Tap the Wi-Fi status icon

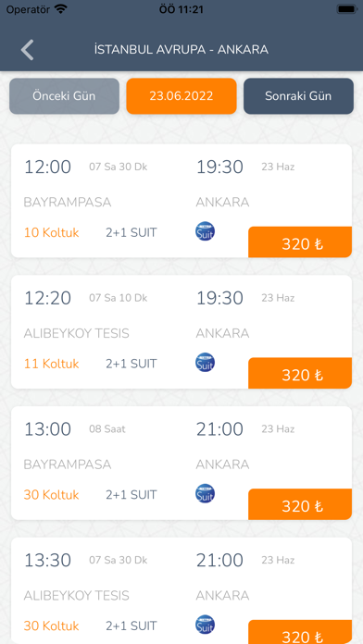61,9
